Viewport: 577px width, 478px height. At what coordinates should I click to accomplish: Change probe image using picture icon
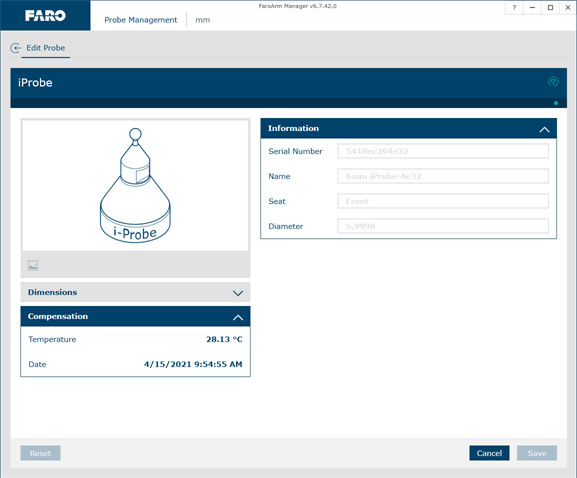coord(33,265)
